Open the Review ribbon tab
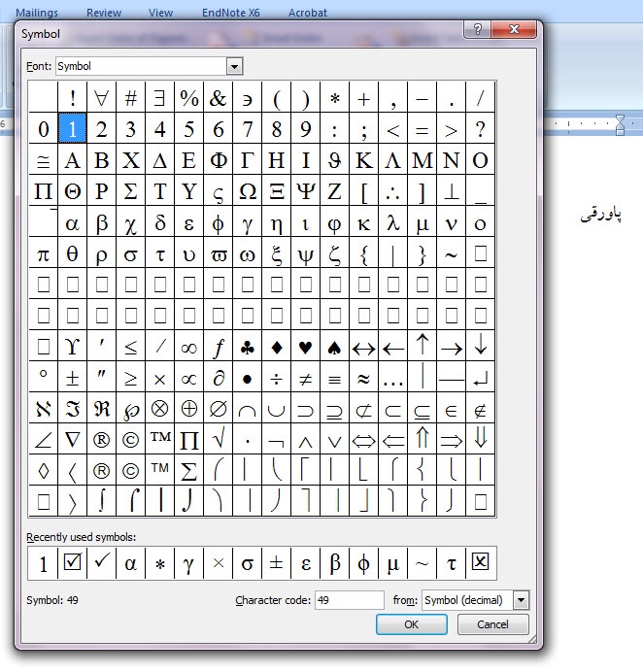This screenshot has height=672, width=643. tap(104, 13)
